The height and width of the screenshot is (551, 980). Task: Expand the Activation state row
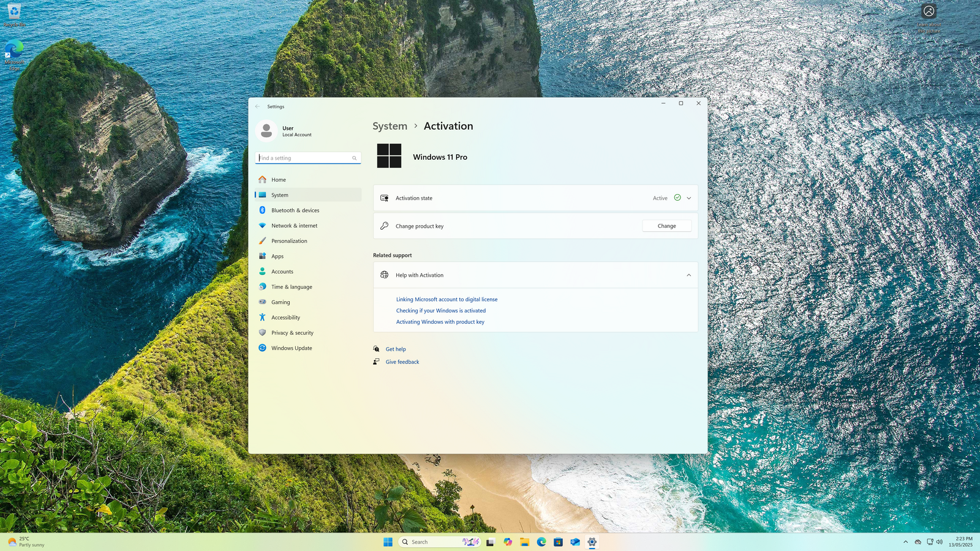tap(688, 198)
